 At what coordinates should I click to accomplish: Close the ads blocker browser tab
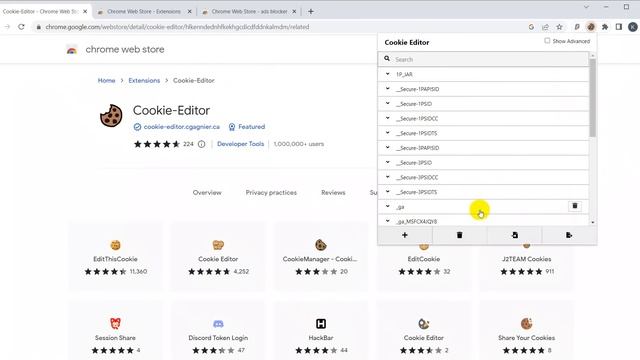[294, 11]
